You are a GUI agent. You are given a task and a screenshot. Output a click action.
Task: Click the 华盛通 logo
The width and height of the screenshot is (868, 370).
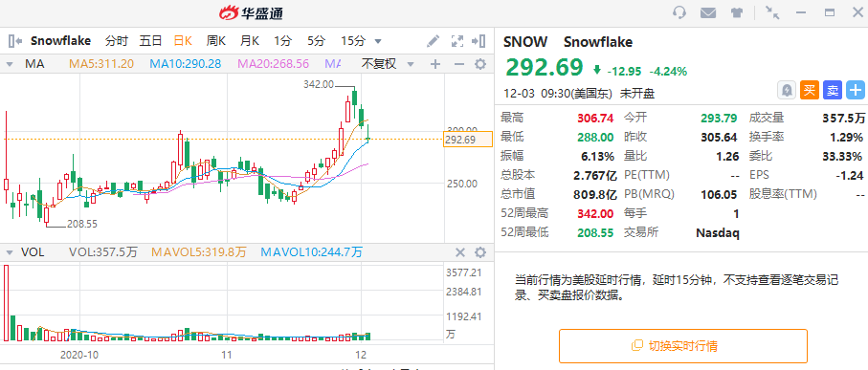[x=252, y=12]
